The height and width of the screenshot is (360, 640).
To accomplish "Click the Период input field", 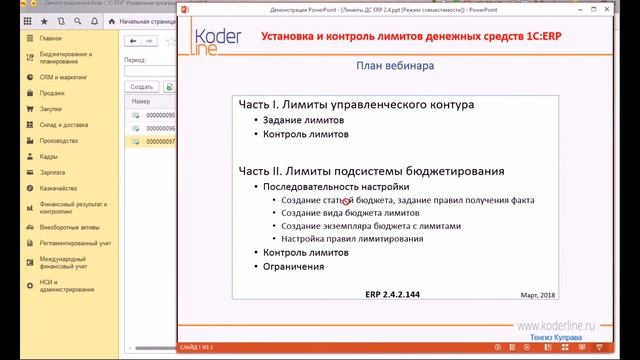I will tap(150, 71).
